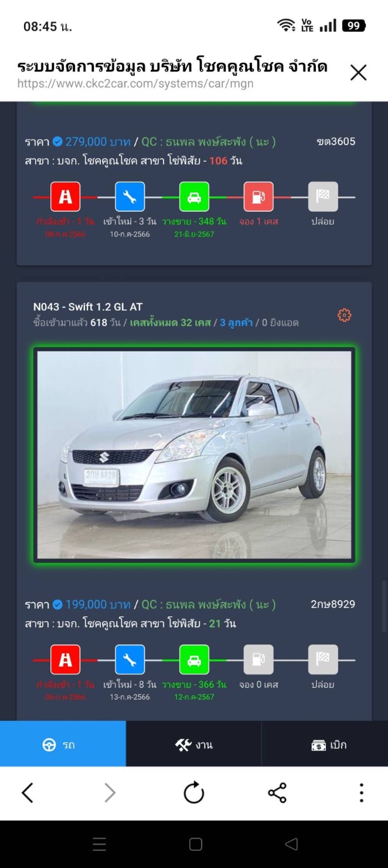This screenshot has height=868, width=388.
Task: Open the 3 ลูกค้า customers link
Action: tap(236, 323)
